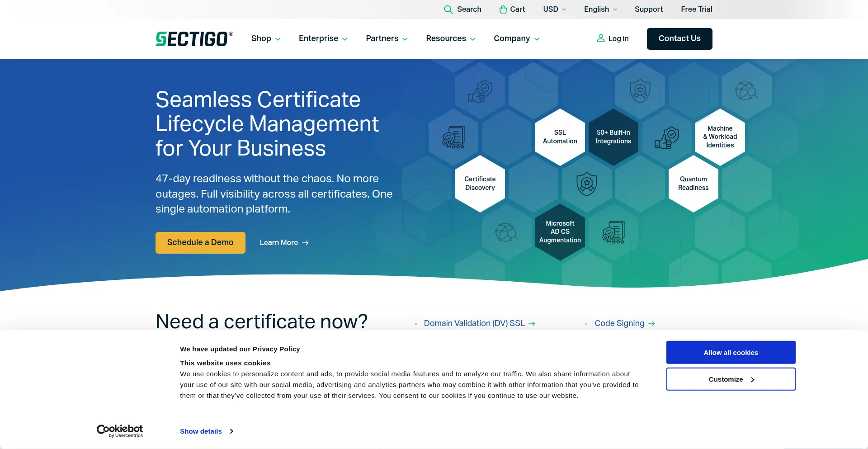
Task: Click the Sectigo logo
Action: click(x=194, y=39)
